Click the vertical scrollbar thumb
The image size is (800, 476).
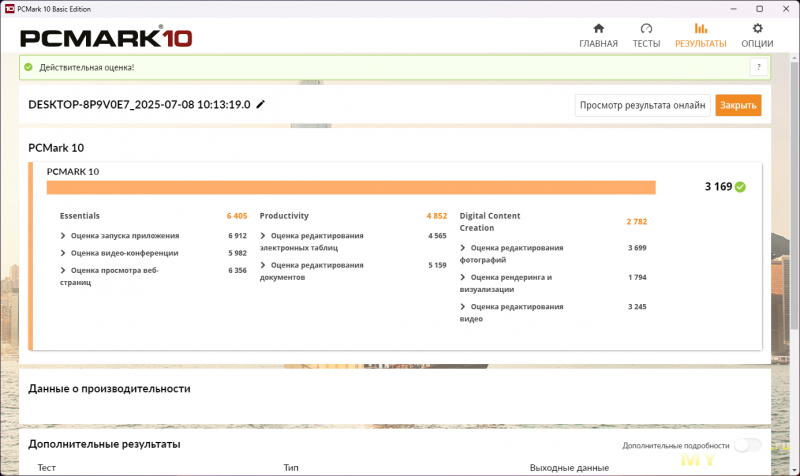[x=794, y=196]
